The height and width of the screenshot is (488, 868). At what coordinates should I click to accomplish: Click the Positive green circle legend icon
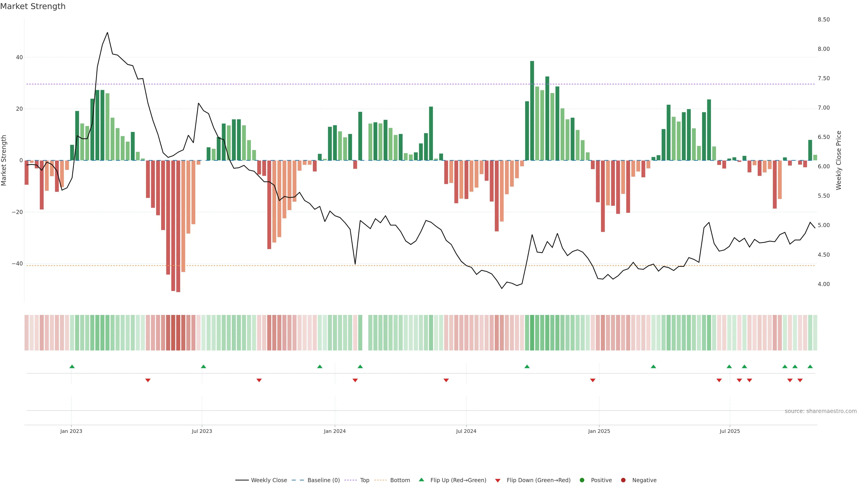[582, 480]
